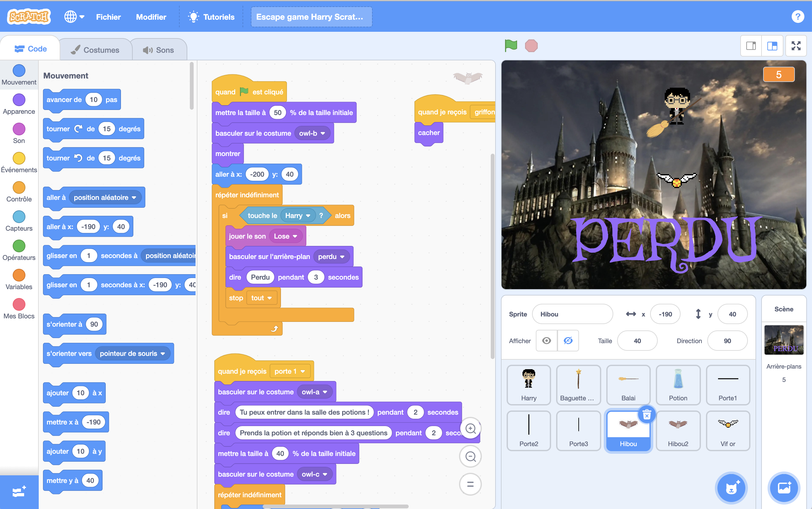Click the Taille size field
The image size is (812, 509).
(637, 341)
